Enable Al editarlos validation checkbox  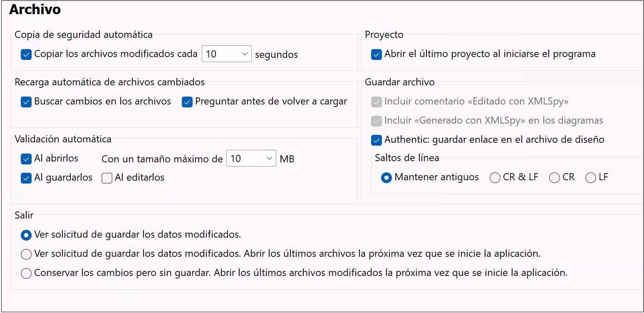(107, 178)
